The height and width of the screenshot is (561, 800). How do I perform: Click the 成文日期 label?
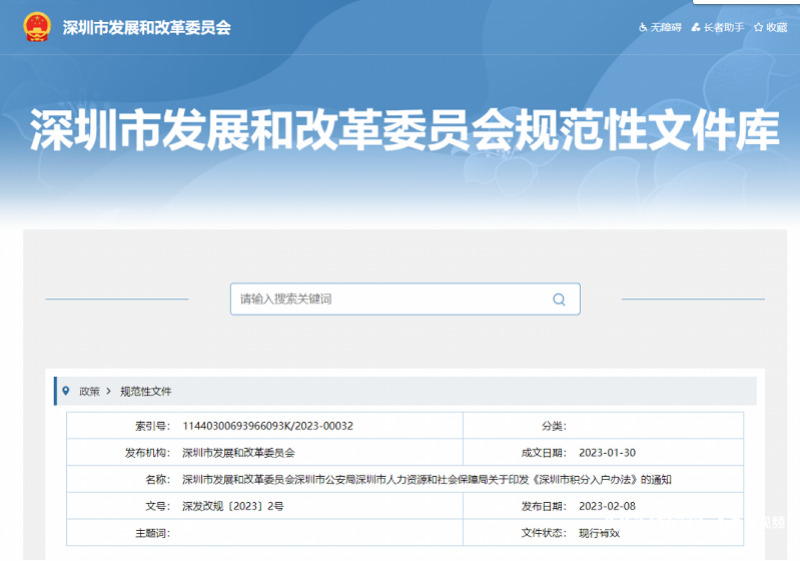tap(544, 453)
